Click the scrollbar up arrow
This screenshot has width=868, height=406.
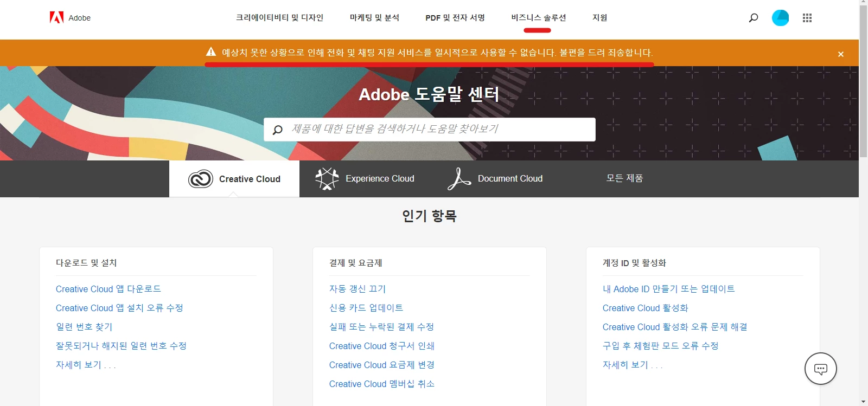pos(863,2)
